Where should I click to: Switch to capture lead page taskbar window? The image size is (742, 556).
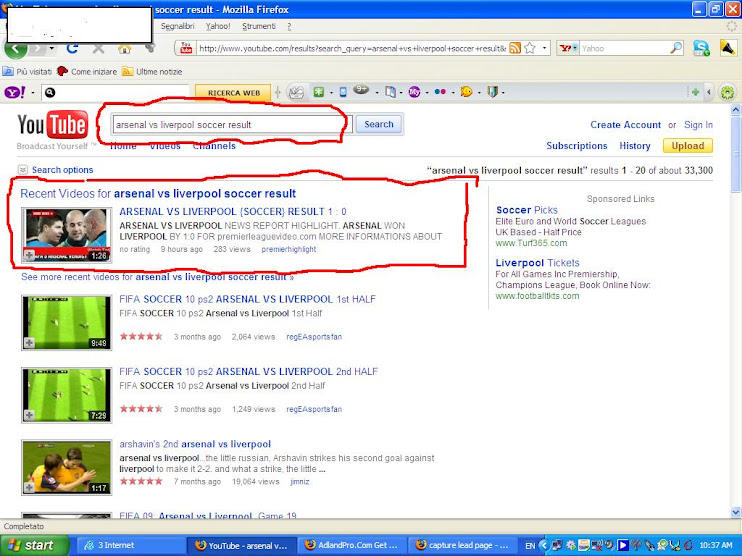tap(461, 545)
